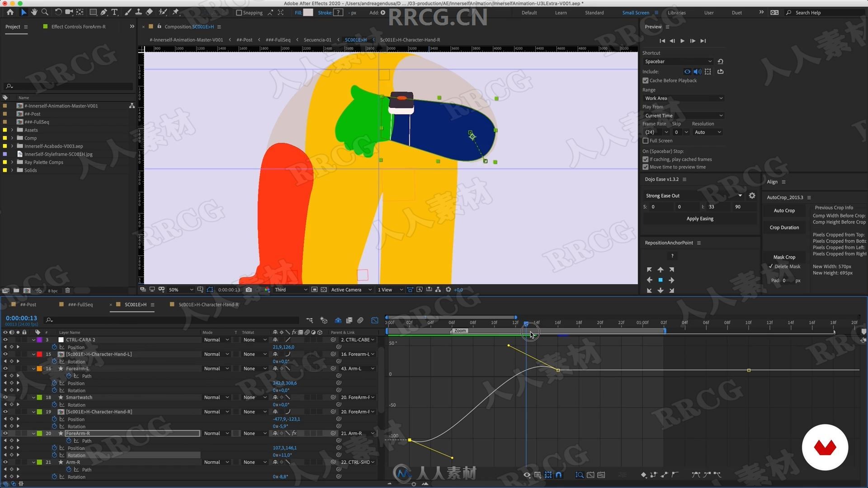The height and width of the screenshot is (488, 868).
Task: Take a snapshot with the camera icon
Action: click(249, 290)
